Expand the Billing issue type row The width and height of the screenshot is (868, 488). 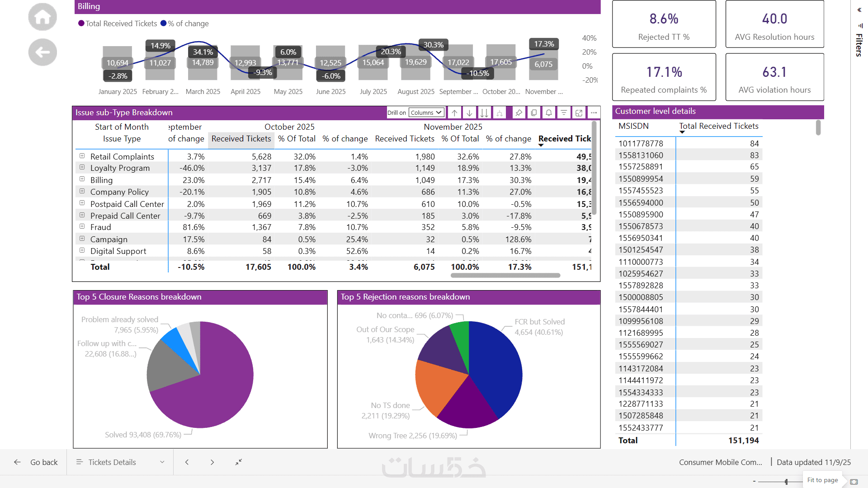[82, 179]
